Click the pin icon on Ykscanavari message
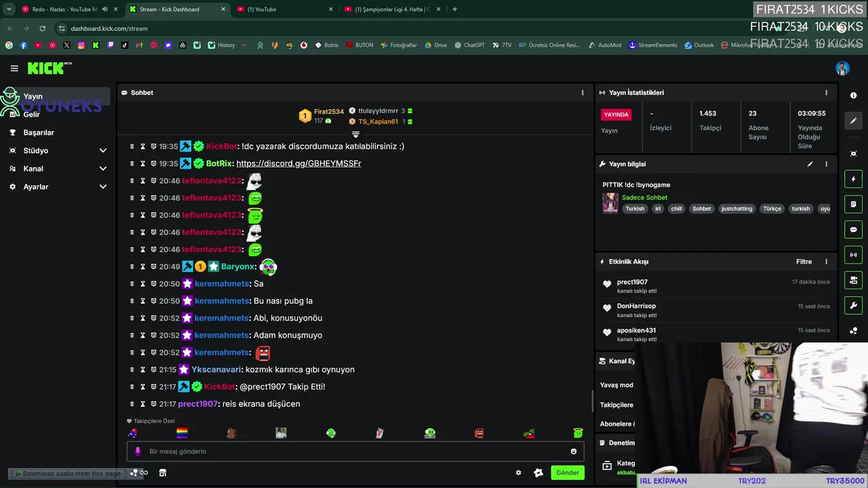 [154, 369]
